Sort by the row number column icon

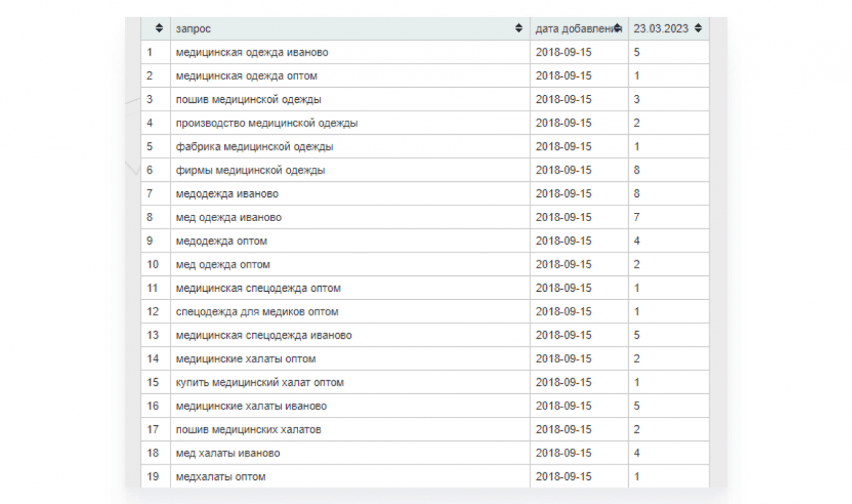pyautogui.click(x=160, y=29)
